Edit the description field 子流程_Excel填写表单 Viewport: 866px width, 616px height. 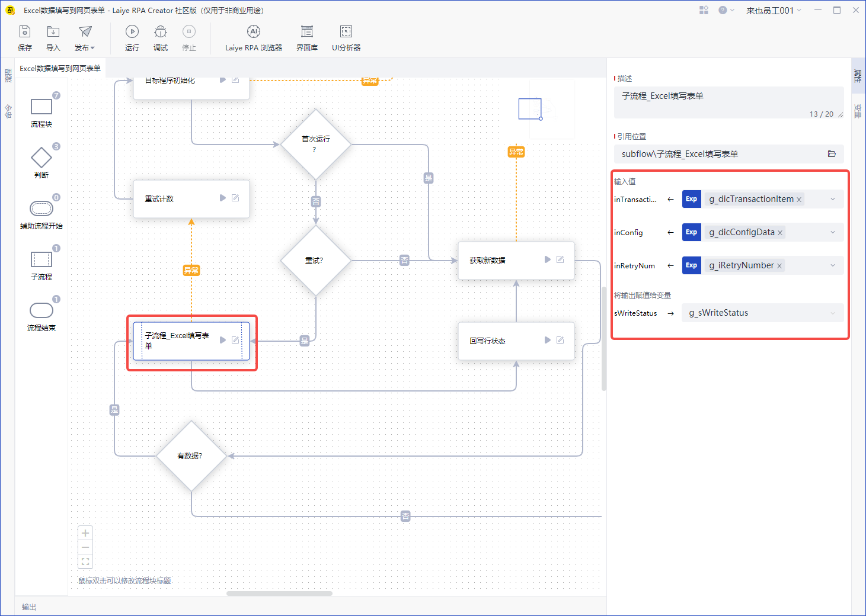tap(728, 102)
